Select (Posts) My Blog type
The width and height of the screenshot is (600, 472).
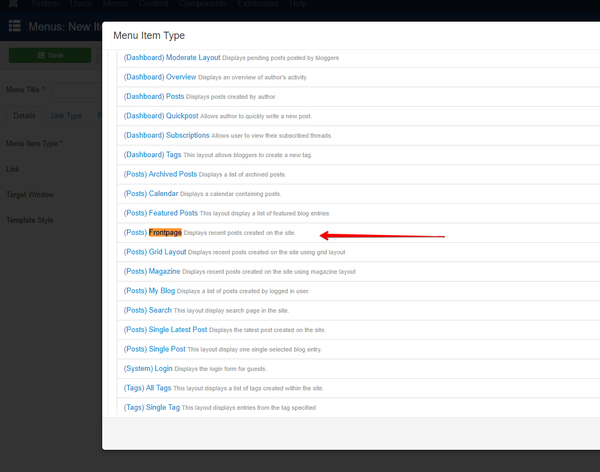149,291
